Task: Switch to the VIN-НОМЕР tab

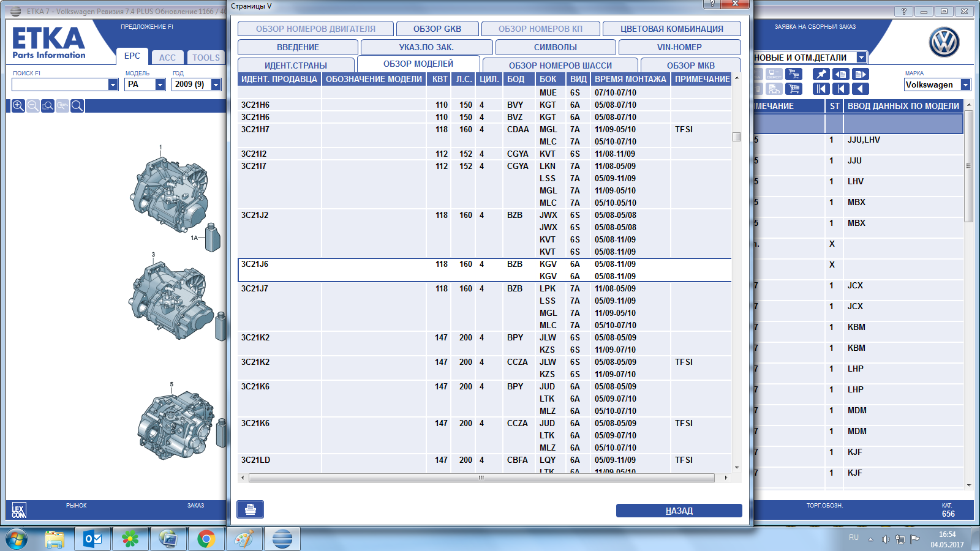Action: pos(679,47)
